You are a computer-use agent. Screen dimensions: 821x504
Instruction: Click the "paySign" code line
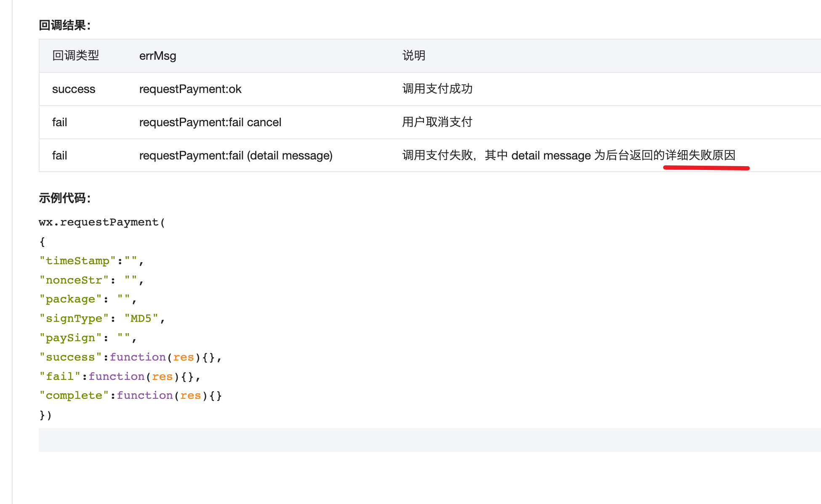(x=88, y=338)
